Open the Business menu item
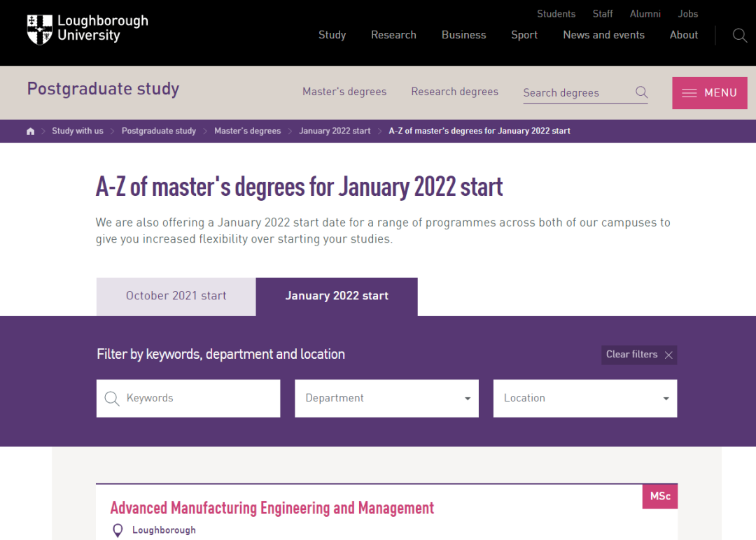This screenshot has width=756, height=540. [464, 35]
